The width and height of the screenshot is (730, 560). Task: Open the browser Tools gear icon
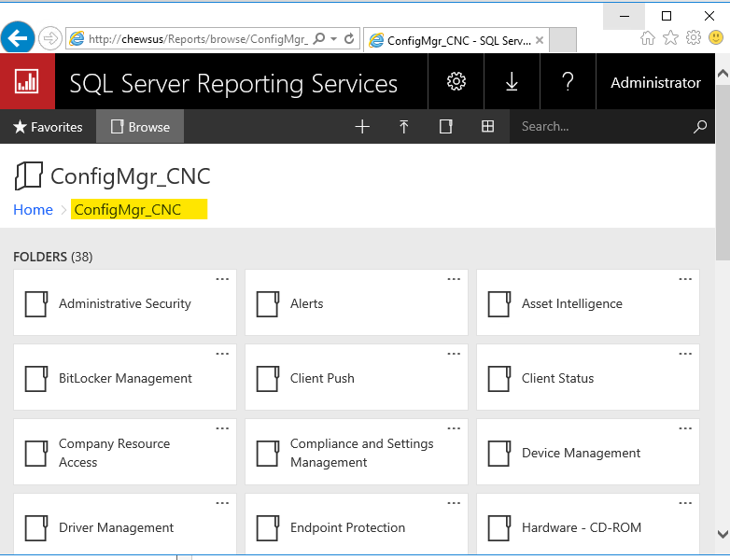tap(694, 37)
